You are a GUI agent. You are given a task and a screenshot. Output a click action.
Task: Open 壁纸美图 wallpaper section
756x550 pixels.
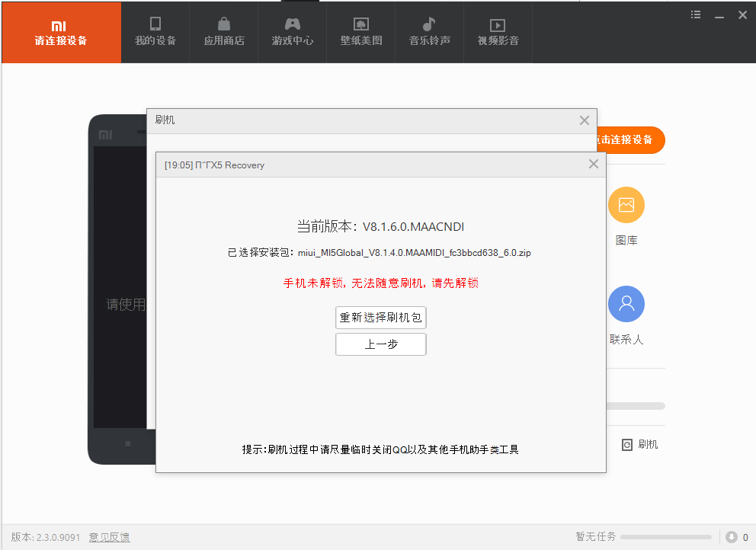tap(361, 32)
